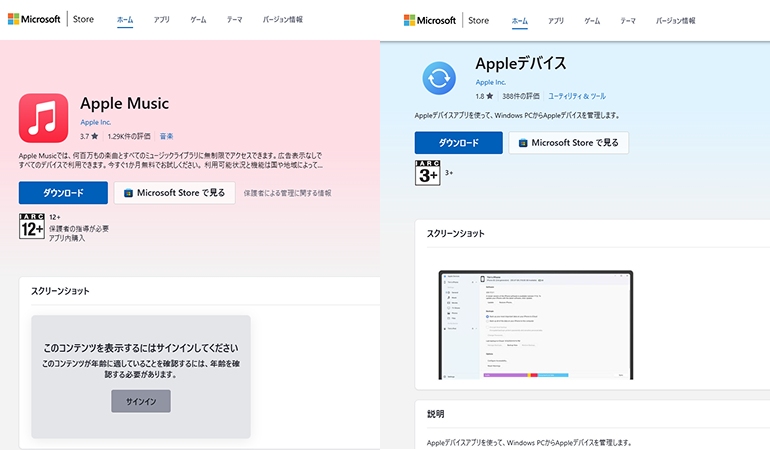Open テーマ tab on Apple Music page
This screenshot has width=770, height=450.
coord(234,20)
